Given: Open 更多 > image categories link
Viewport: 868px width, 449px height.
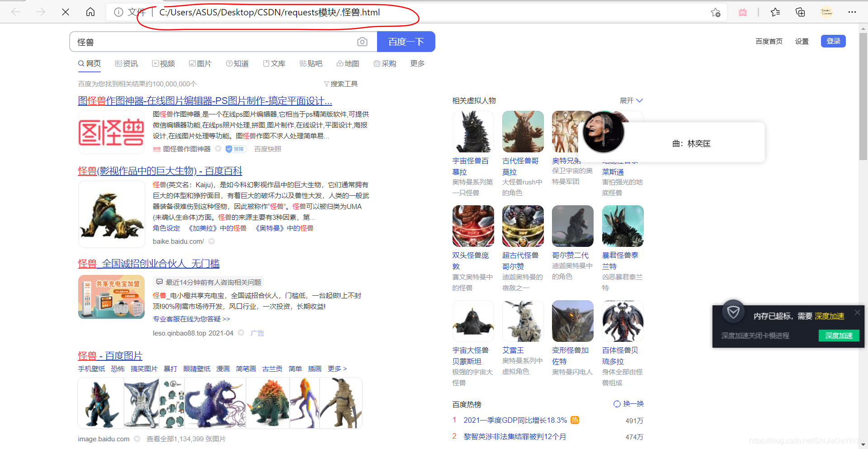Looking at the screenshot, I should pyautogui.click(x=337, y=369).
